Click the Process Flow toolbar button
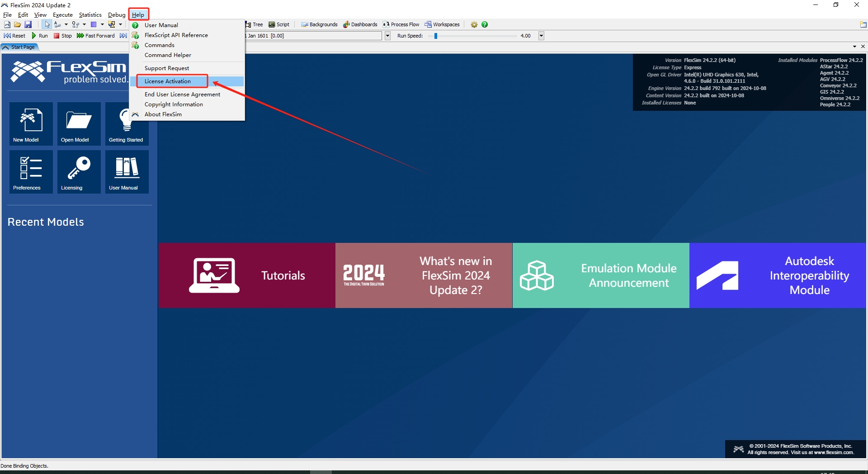 pos(401,24)
